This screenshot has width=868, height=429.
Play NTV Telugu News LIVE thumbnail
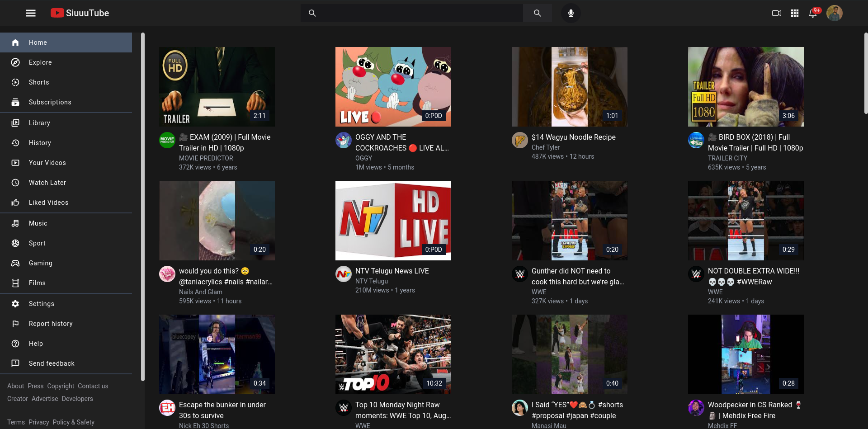point(393,221)
